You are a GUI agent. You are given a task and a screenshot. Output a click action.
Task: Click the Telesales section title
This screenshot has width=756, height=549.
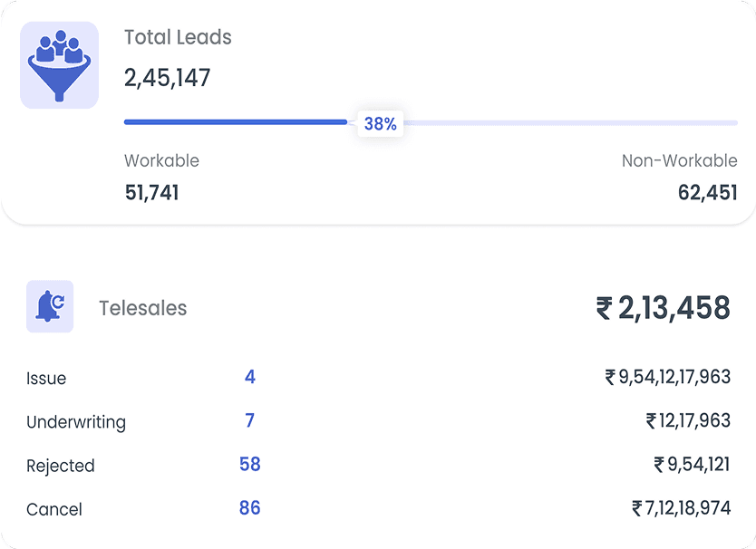pos(142,308)
